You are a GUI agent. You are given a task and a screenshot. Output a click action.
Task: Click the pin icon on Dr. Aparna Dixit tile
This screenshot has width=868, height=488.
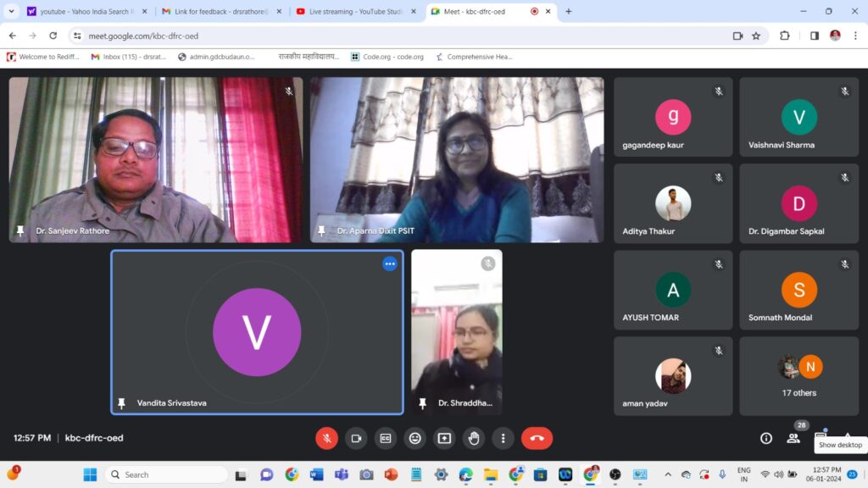point(321,230)
